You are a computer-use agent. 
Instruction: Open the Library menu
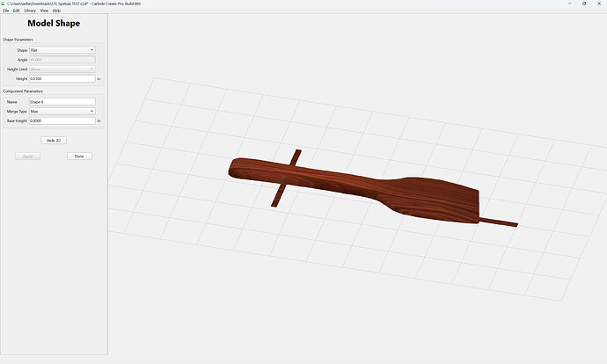30,11
